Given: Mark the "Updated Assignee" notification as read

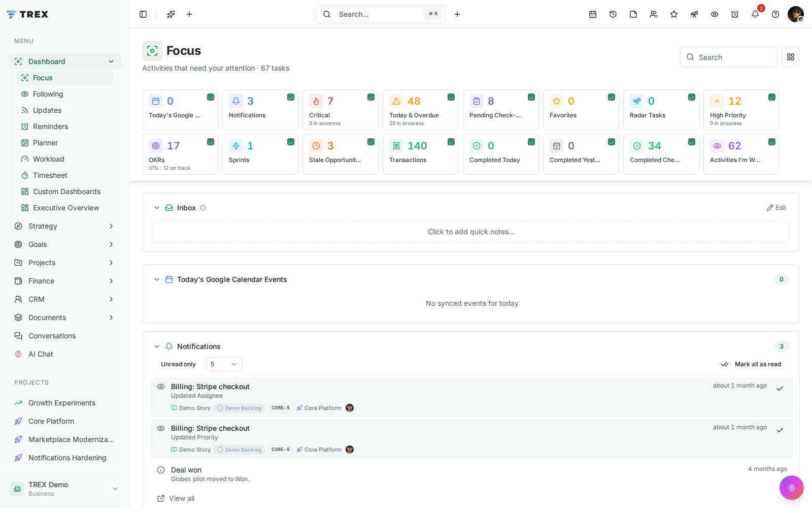Looking at the screenshot, I should pyautogui.click(x=780, y=389).
